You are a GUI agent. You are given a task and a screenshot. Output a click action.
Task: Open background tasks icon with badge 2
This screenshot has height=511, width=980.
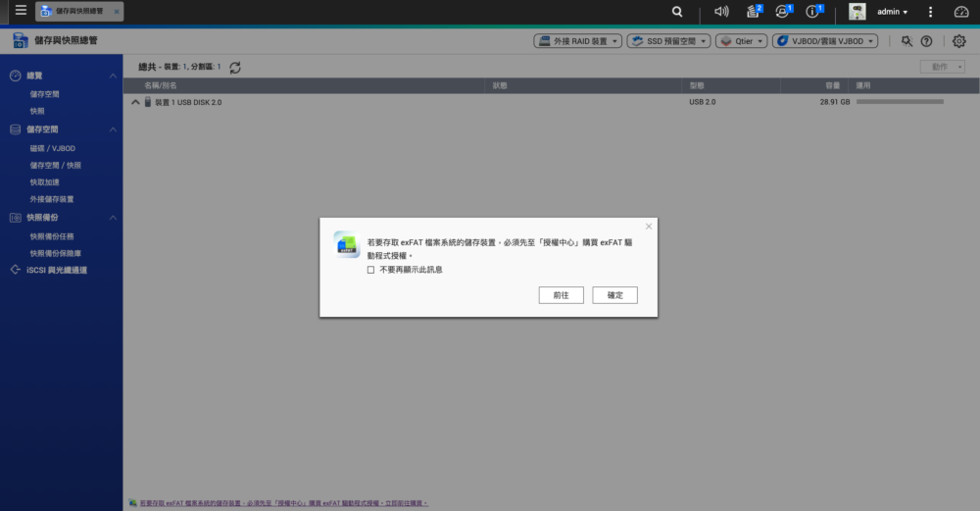[x=754, y=11]
